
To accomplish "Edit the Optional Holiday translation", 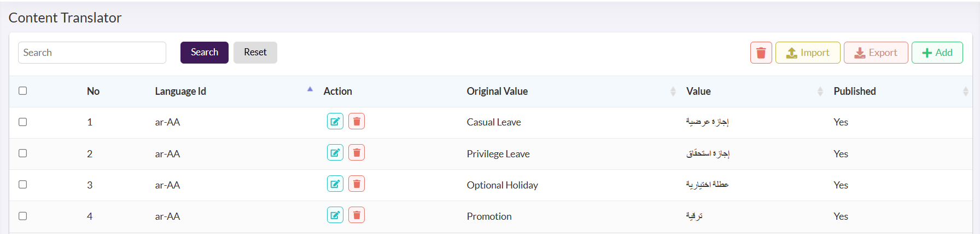I will point(335,184).
